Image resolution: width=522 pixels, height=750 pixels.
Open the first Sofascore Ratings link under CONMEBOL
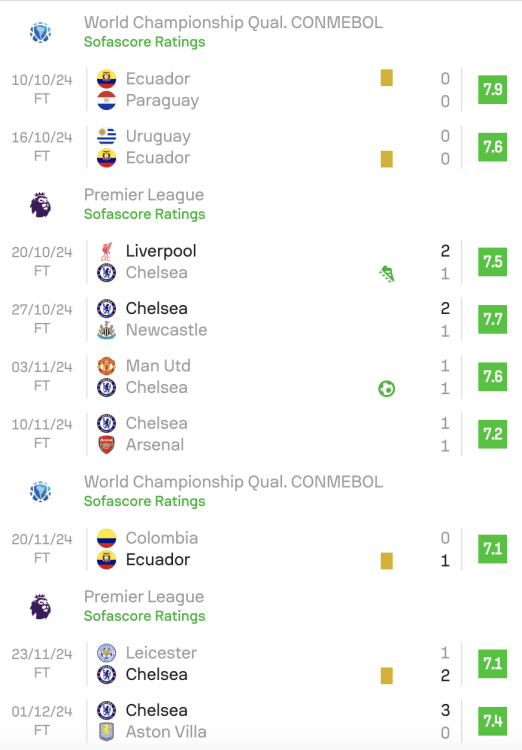point(144,42)
